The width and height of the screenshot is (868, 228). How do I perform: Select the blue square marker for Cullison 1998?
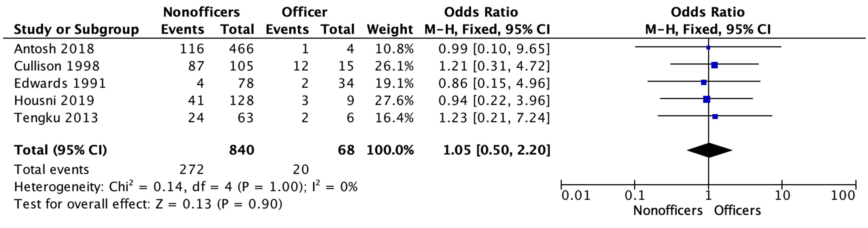coord(714,65)
